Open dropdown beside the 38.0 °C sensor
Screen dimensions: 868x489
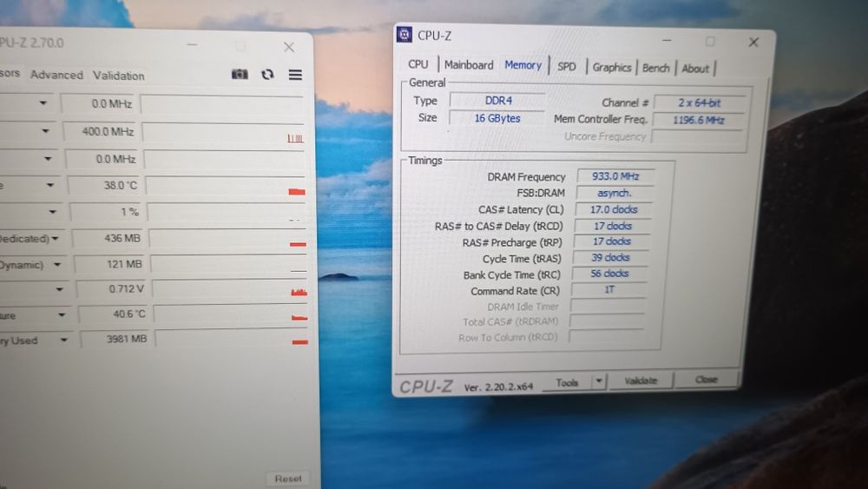point(50,185)
